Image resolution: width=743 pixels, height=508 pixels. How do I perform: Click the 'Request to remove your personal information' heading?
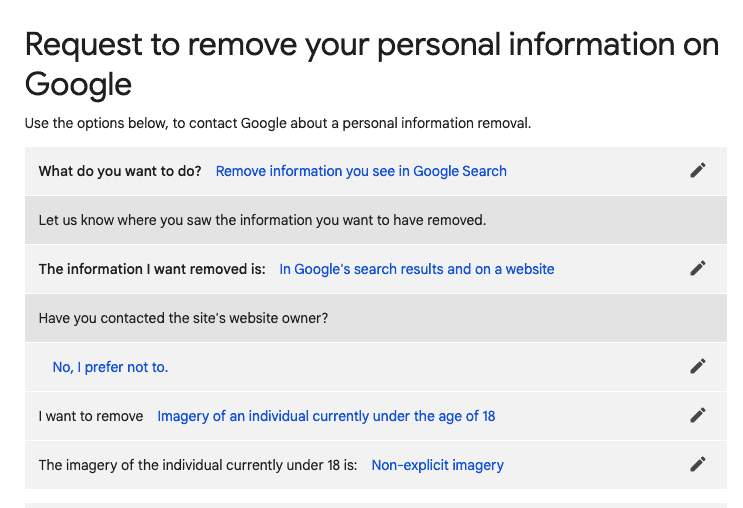pos(371,47)
